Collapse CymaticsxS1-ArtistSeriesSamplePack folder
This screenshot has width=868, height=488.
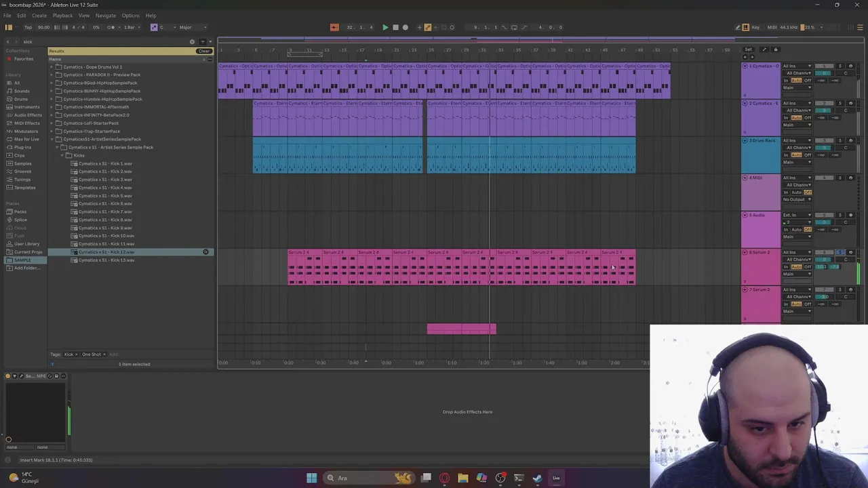coord(52,139)
